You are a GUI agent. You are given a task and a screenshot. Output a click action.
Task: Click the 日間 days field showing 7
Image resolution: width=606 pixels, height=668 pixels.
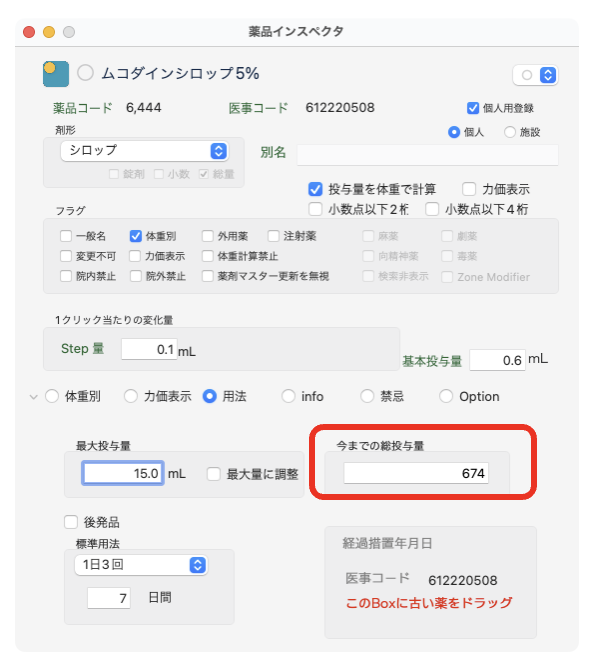point(109,598)
